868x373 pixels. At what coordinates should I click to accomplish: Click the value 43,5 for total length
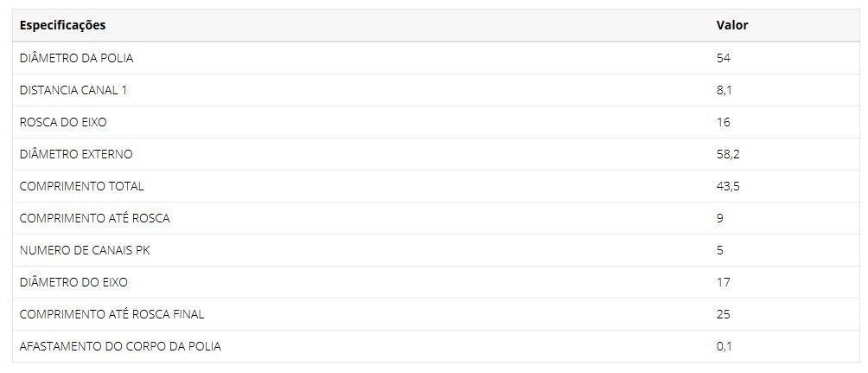728,186
